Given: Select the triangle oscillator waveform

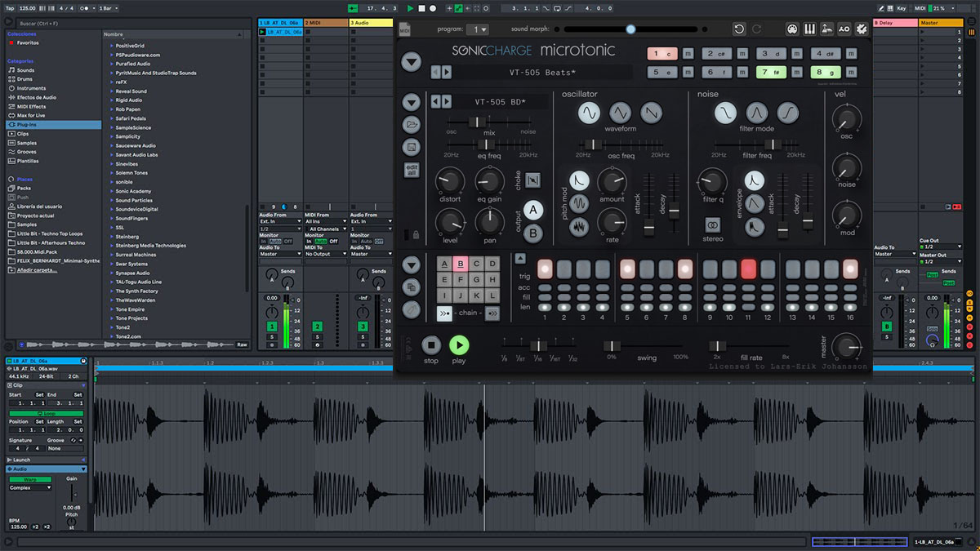Looking at the screenshot, I should 620,113.
